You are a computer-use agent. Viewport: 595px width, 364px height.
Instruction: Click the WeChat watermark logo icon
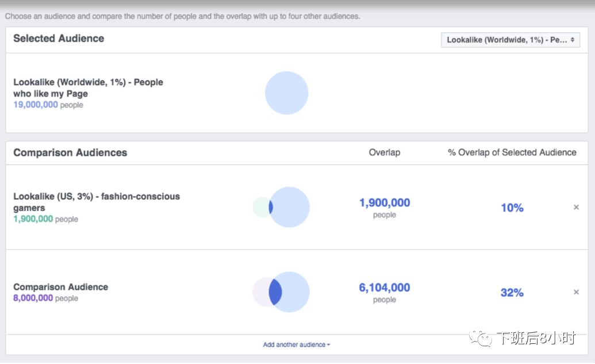pos(481,338)
